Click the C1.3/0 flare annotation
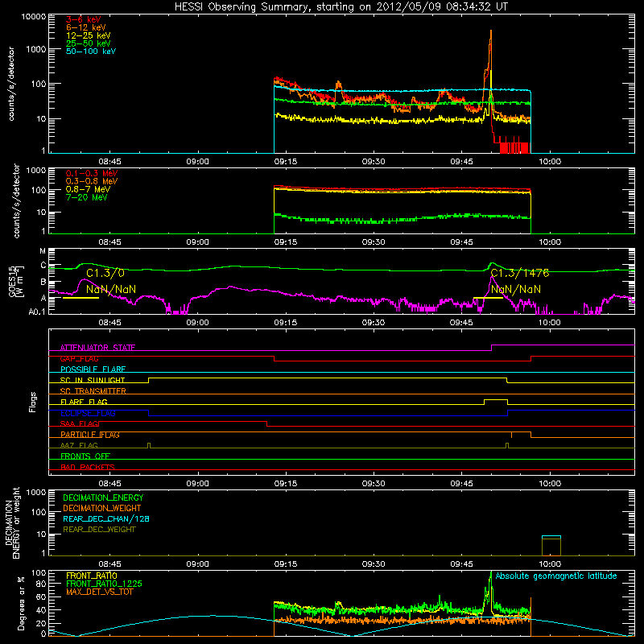This screenshot has width=644, height=644. click(x=105, y=273)
